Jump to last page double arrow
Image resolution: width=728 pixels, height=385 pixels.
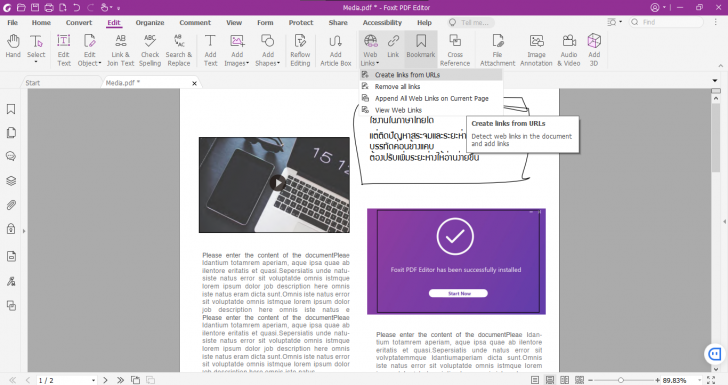[x=121, y=380]
